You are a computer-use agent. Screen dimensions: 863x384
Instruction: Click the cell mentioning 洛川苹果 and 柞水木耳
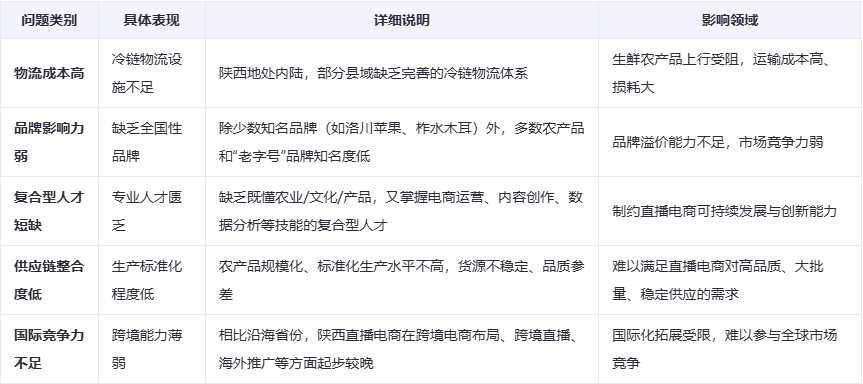click(402, 142)
